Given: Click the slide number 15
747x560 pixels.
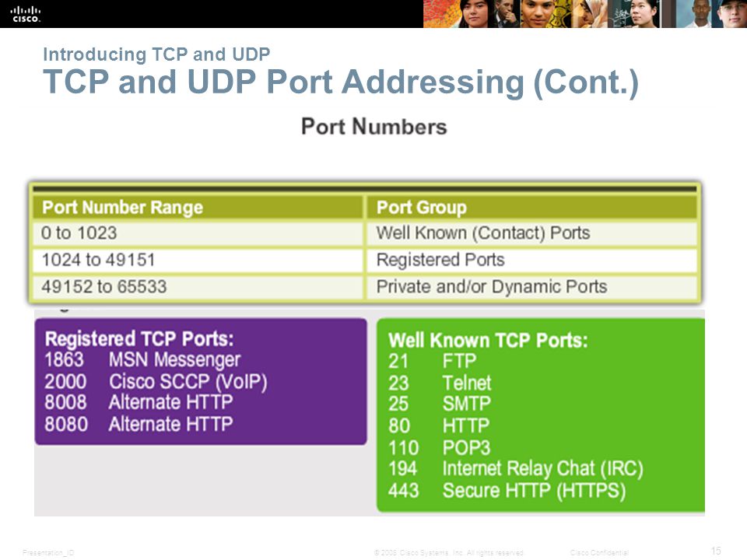Looking at the screenshot, I should pyautogui.click(x=716, y=551).
